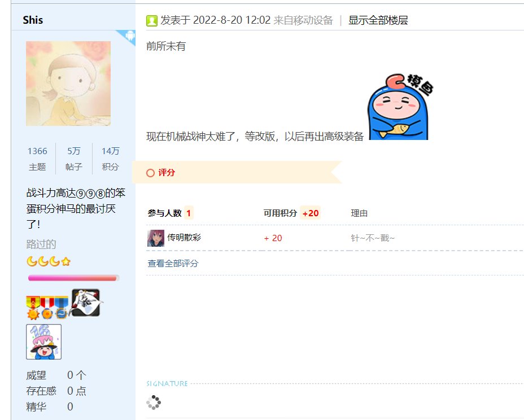Screen dimensions: 524x420
Task: Open 查看全部评分 to view all ratings
Action: (173, 263)
